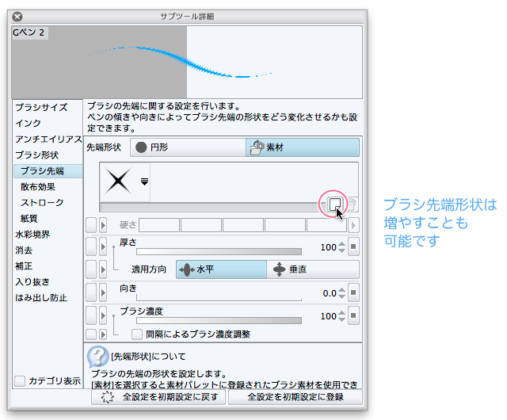Screen dimensions: 507x420
Task: Enable the カテゴリ表示 checkbox
Action: [x=20, y=381]
